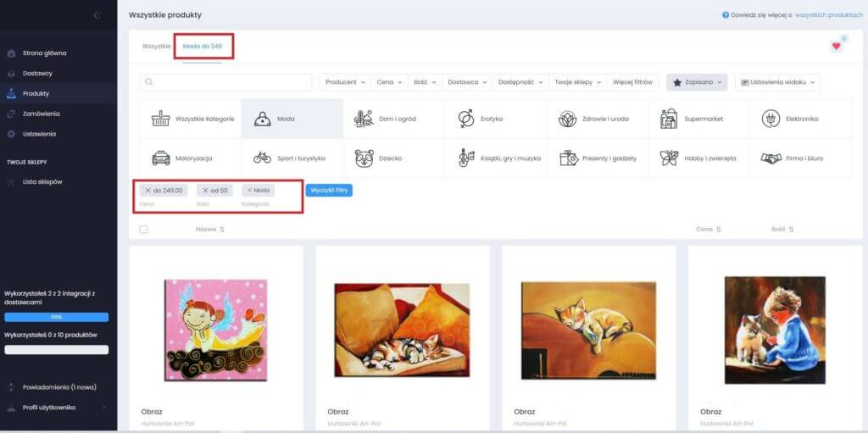Click the 0 z 10 produktów progress bar
This screenshot has height=433, width=868.
[57, 350]
